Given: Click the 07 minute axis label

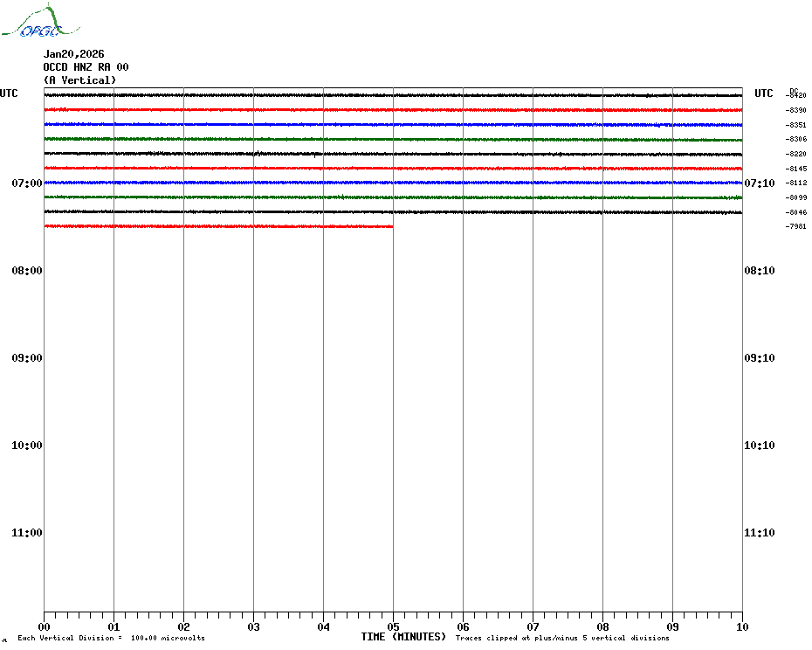Looking at the screenshot, I should click(x=533, y=627).
